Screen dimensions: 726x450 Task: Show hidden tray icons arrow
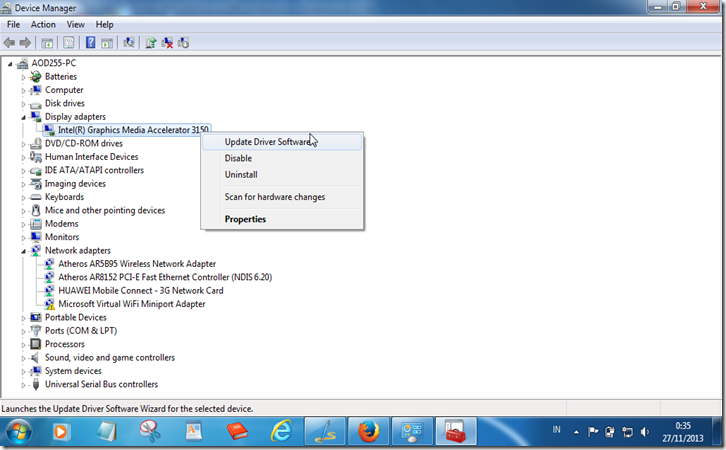coord(576,432)
